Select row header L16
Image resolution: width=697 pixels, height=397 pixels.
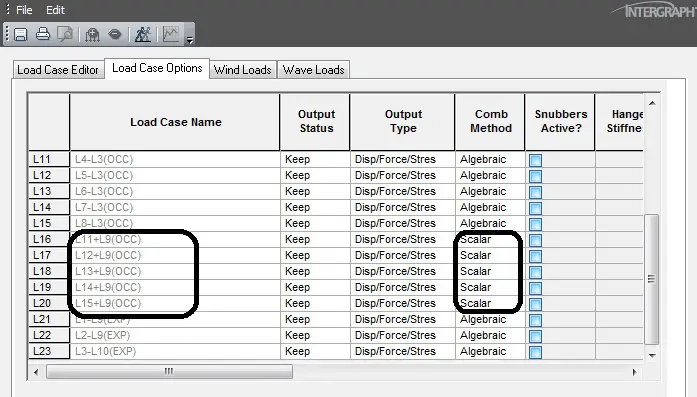point(49,239)
